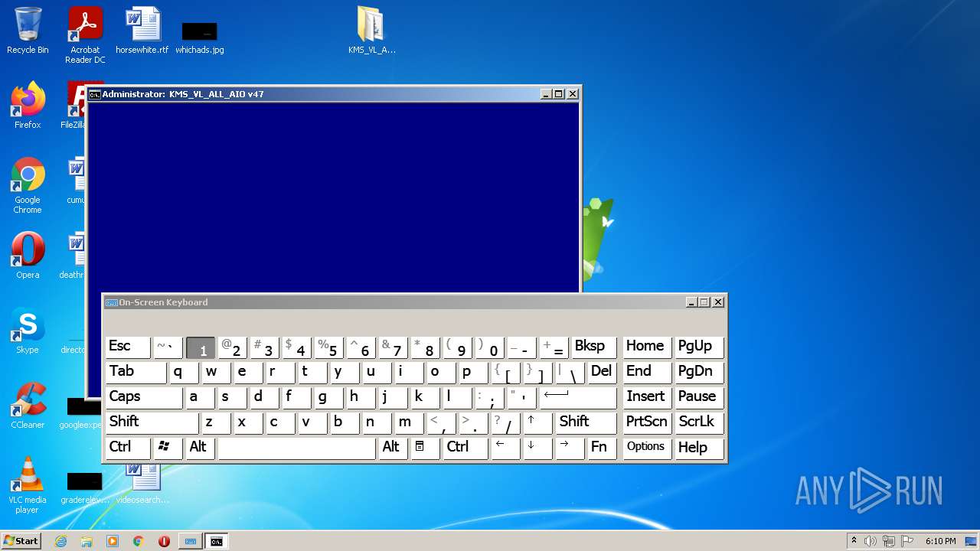Click the Esc key
This screenshot has width=980, height=551.
tap(128, 347)
